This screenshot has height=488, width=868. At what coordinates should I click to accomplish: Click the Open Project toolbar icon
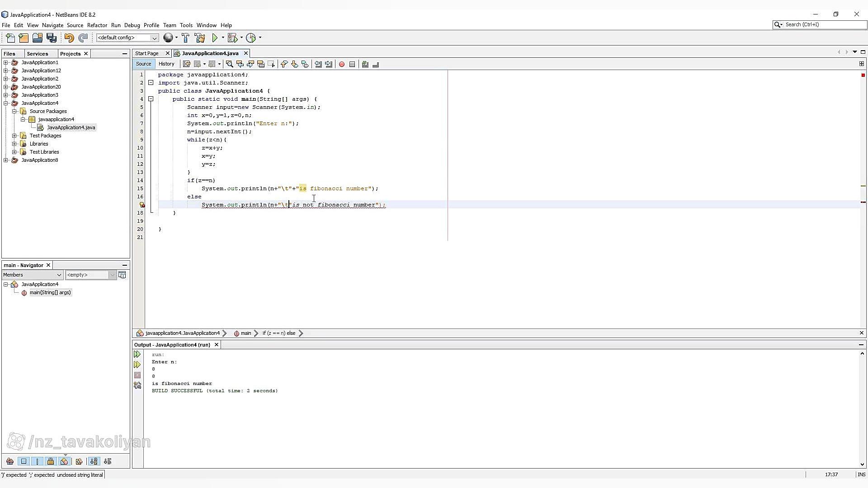coord(38,38)
